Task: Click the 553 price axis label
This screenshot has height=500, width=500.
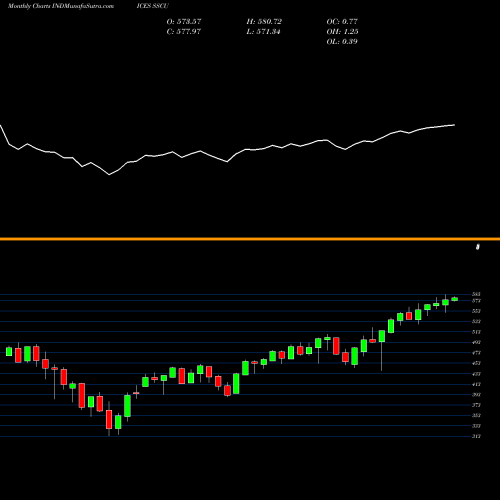Action: (x=476, y=311)
